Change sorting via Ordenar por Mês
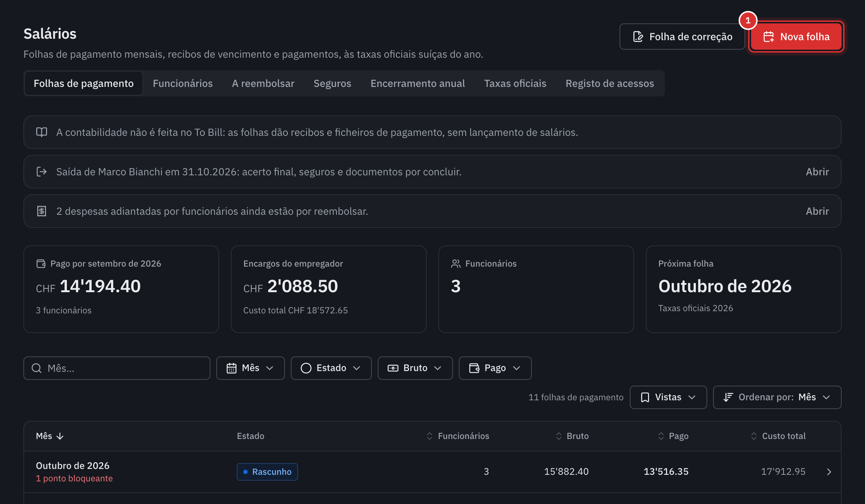This screenshot has height=504, width=865. (777, 397)
